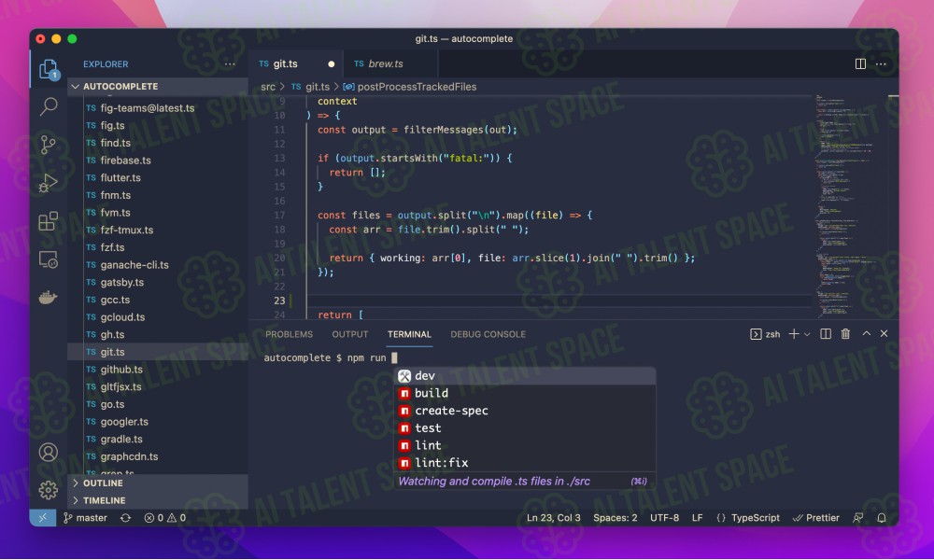Change indentation via Spaces: 2

click(615, 518)
